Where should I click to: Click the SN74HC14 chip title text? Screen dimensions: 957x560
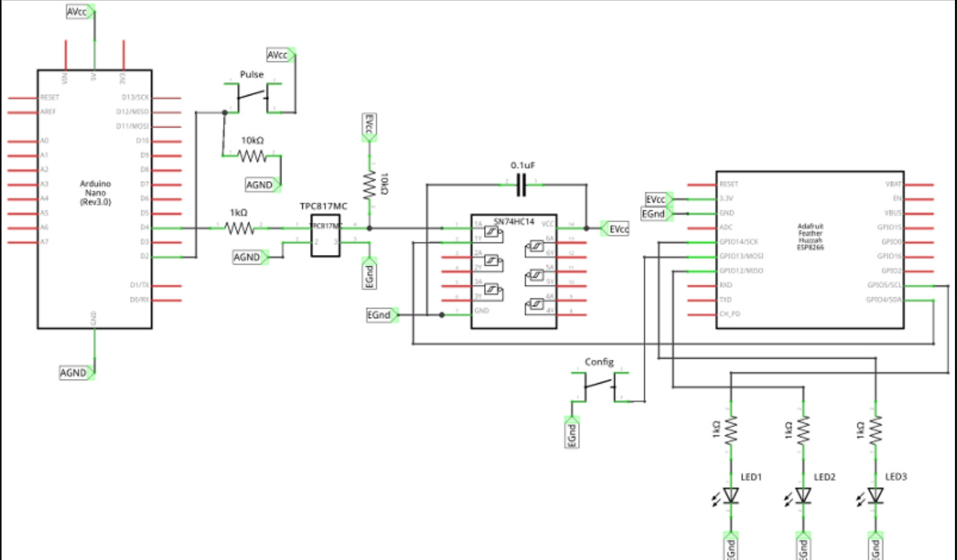pos(513,221)
